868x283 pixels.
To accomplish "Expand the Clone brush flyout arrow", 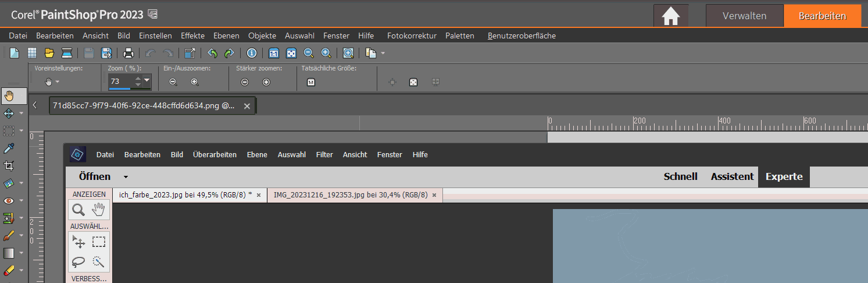I will 22,218.
